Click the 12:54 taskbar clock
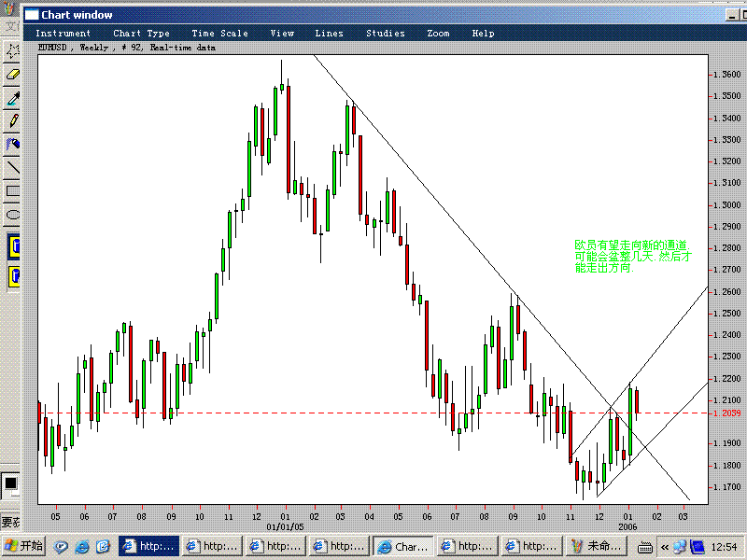Image resolution: width=747 pixels, height=560 pixels. pyautogui.click(x=725, y=547)
